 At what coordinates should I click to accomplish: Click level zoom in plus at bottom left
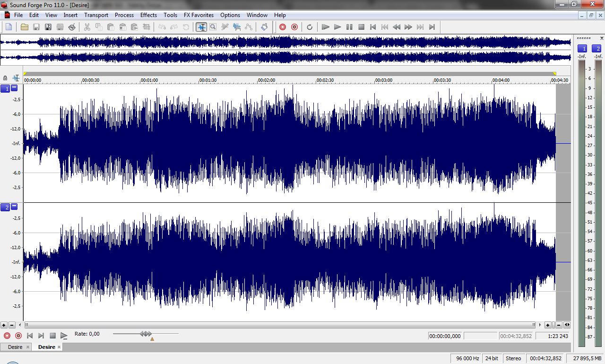pos(4,325)
